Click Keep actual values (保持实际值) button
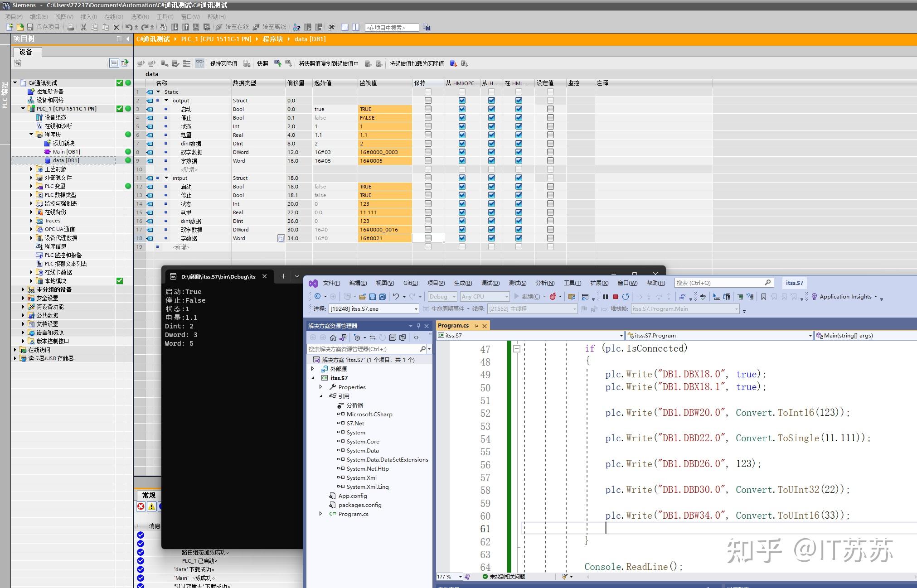This screenshot has height=588, width=917. (x=223, y=63)
